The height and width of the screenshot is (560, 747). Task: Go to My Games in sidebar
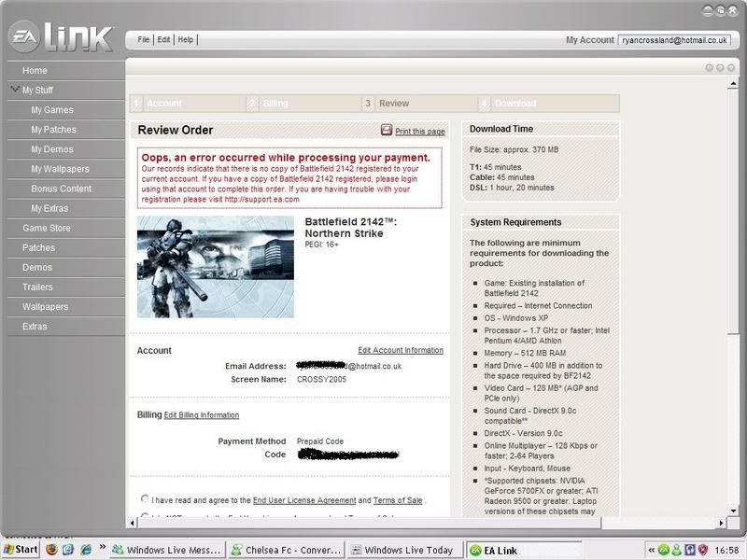point(51,110)
